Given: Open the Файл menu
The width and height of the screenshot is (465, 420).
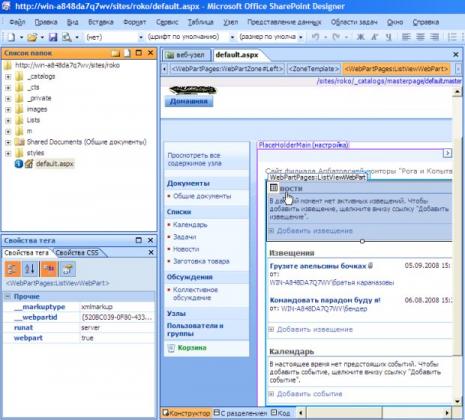Looking at the screenshot, I should click(17, 22).
